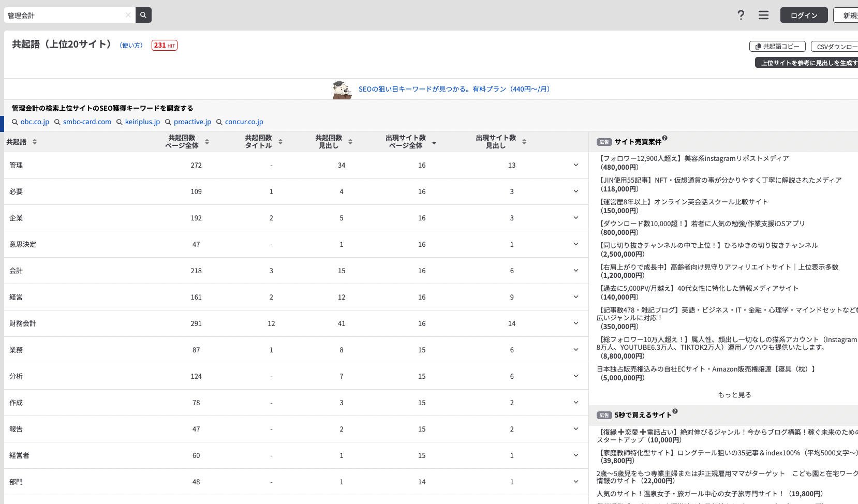The image size is (858, 504).
Task: Click the ログイン button
Action: click(803, 15)
